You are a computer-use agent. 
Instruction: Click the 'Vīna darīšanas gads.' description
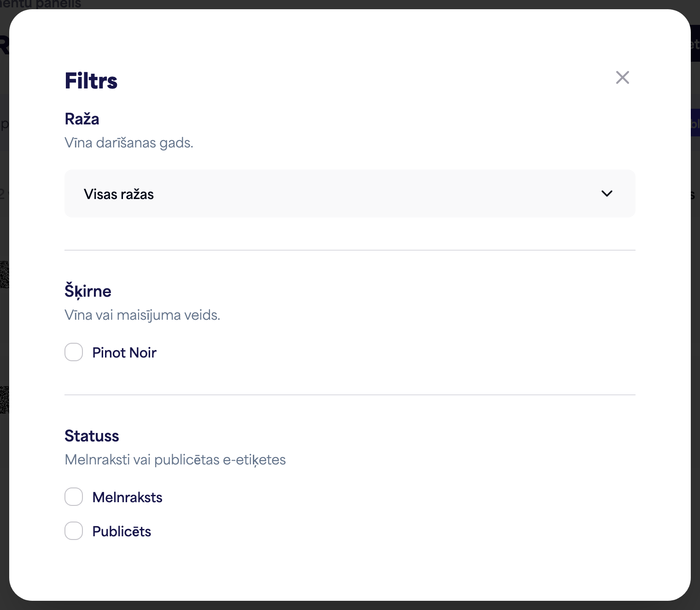tap(129, 143)
